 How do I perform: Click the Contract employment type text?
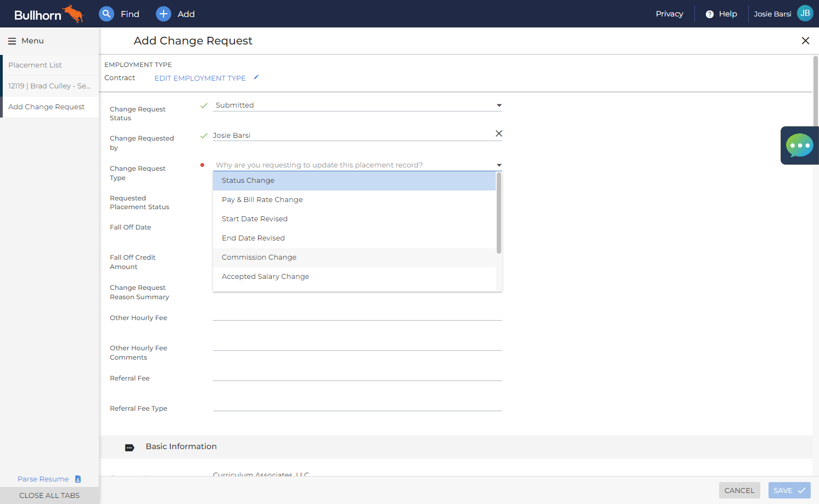120,78
